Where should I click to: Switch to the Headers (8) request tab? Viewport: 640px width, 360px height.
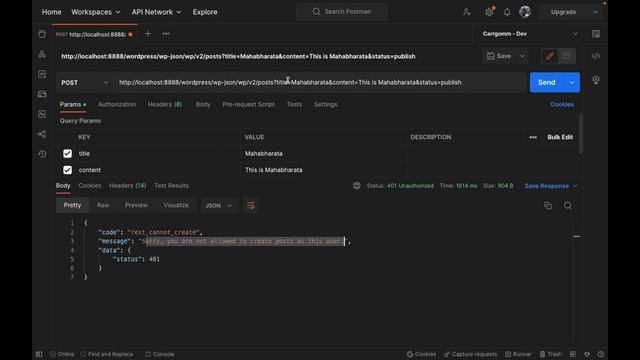[x=165, y=104]
